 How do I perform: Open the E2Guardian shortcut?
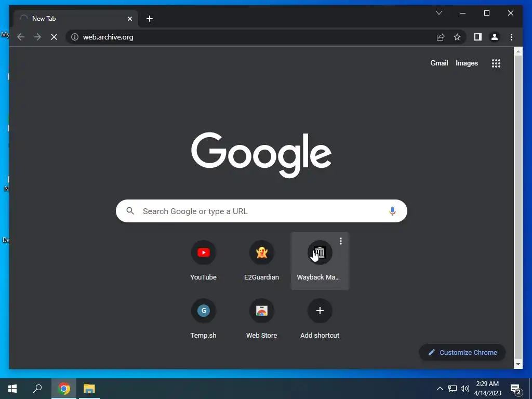pos(262,261)
